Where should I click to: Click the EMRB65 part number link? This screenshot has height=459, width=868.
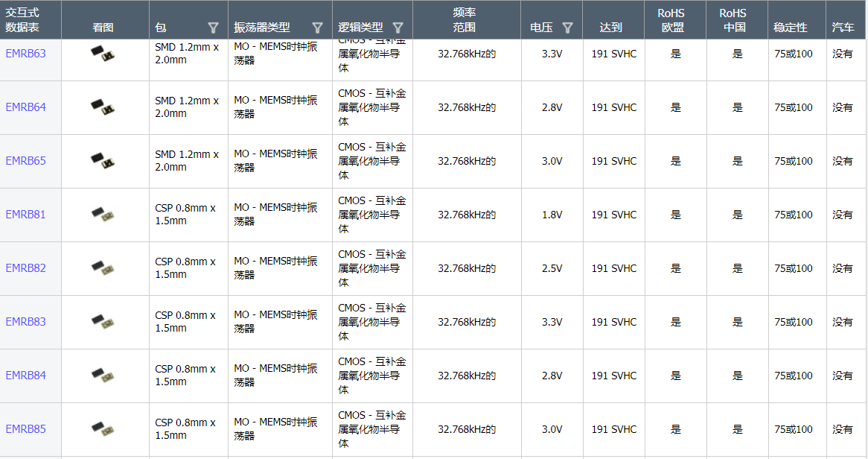pyautogui.click(x=26, y=161)
